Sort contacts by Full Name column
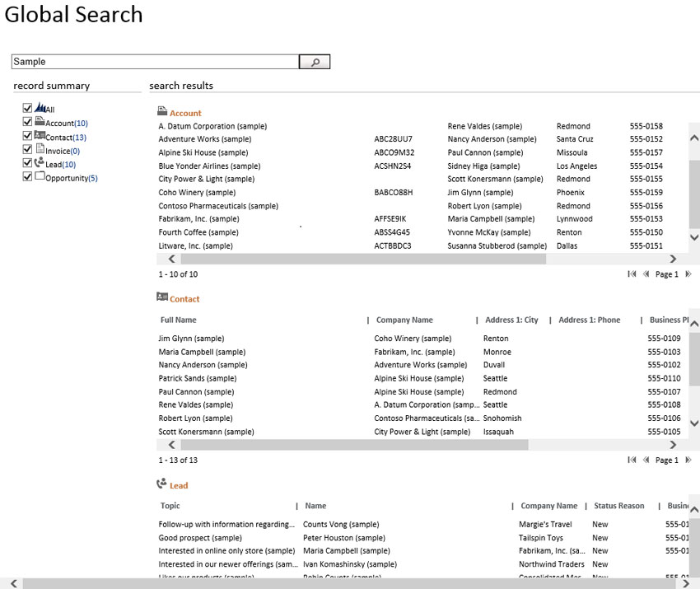The image size is (700, 589). tap(179, 320)
